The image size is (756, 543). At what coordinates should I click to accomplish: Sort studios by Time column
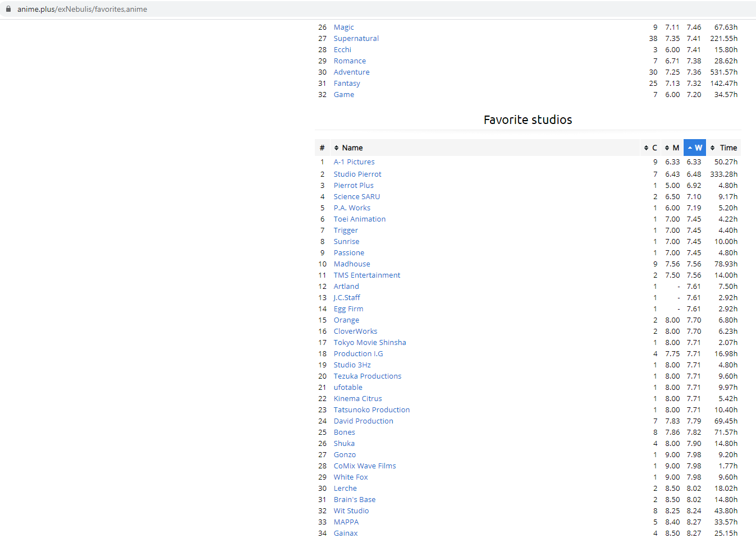click(x=723, y=148)
